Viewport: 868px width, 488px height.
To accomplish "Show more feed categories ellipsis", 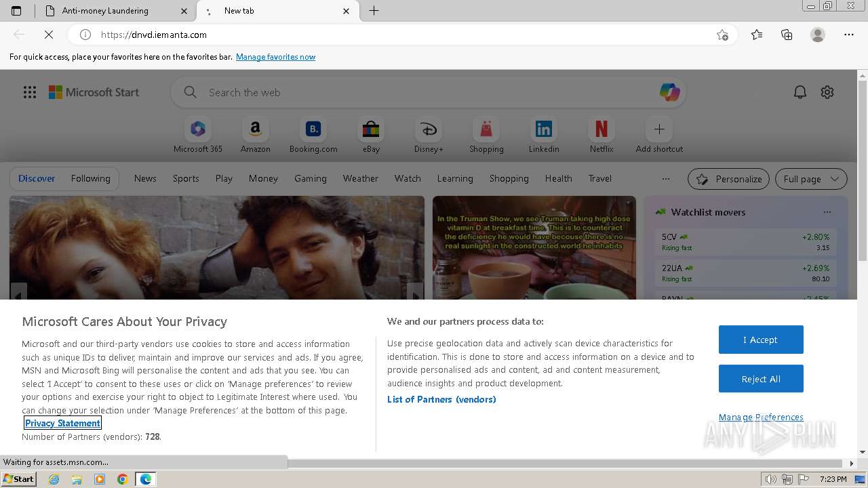I will click(666, 179).
